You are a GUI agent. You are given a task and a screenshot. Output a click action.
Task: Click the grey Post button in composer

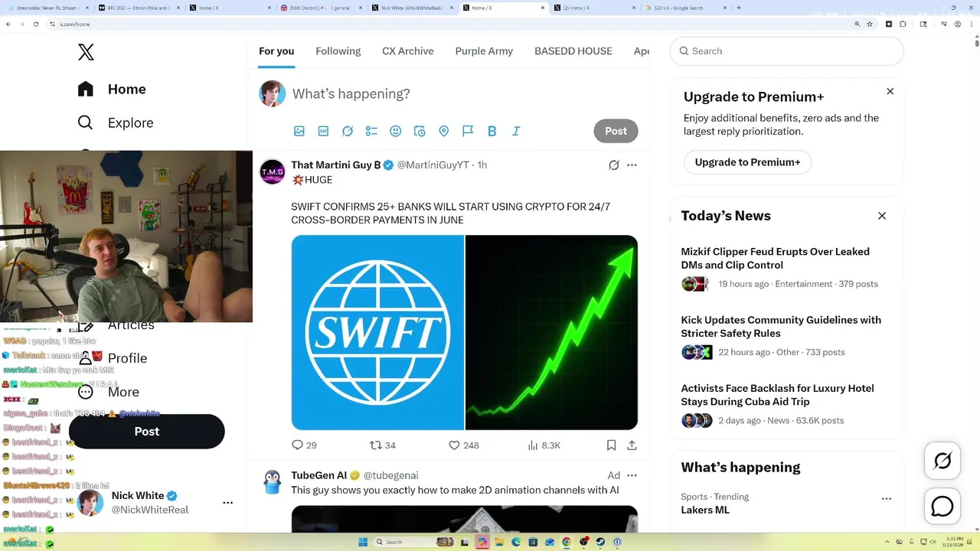point(616,131)
